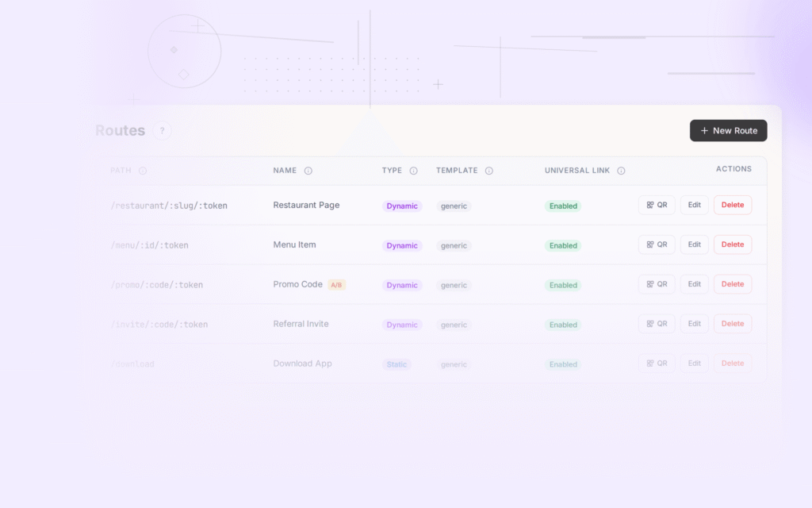Click the info icon next to PATH header
Screen dimensions: 812x508
pos(143,170)
